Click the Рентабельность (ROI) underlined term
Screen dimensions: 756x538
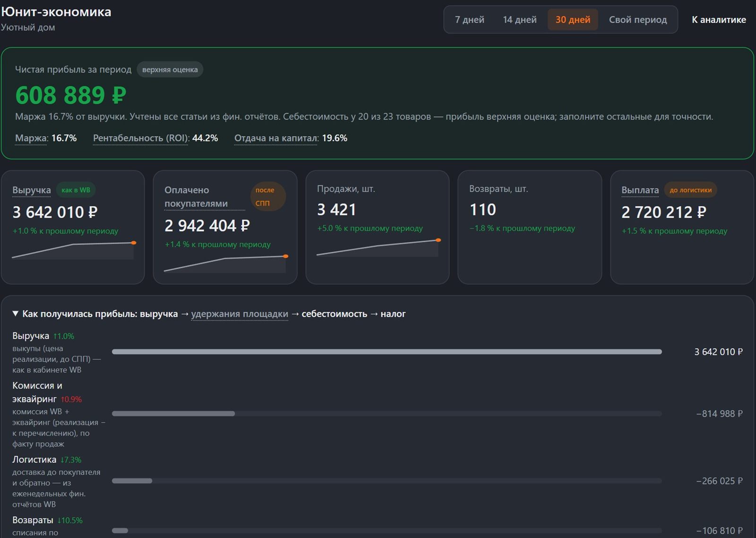point(141,138)
